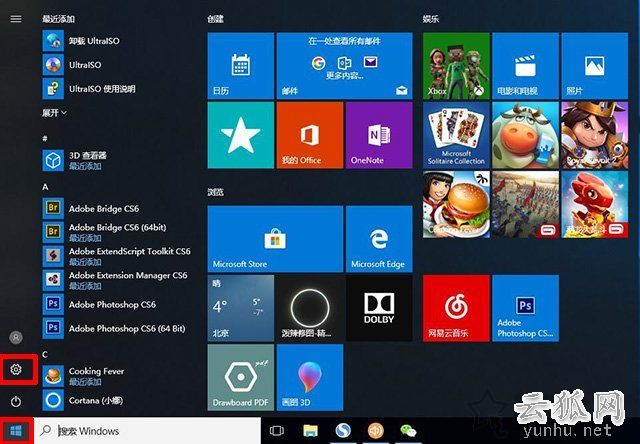Open the Mail tile
The image size is (640, 444).
(344, 66)
